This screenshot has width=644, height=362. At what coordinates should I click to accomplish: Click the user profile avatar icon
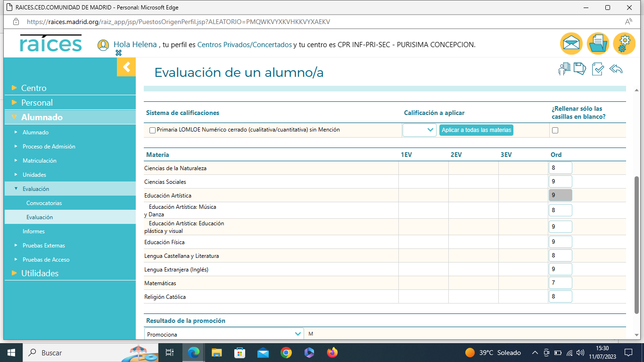[103, 45]
